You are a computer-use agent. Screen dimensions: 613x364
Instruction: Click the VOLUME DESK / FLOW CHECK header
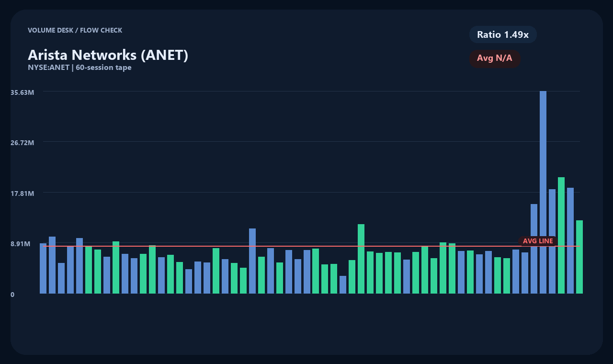(75, 30)
